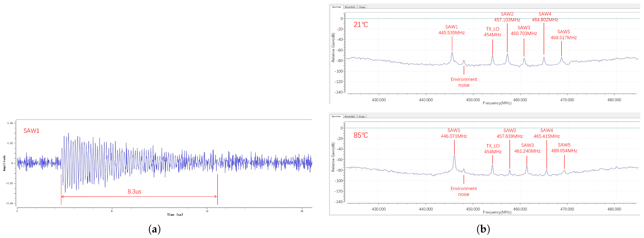
Task: Click the 468.517MHz SAW5 frequency label
Action: pos(563,38)
